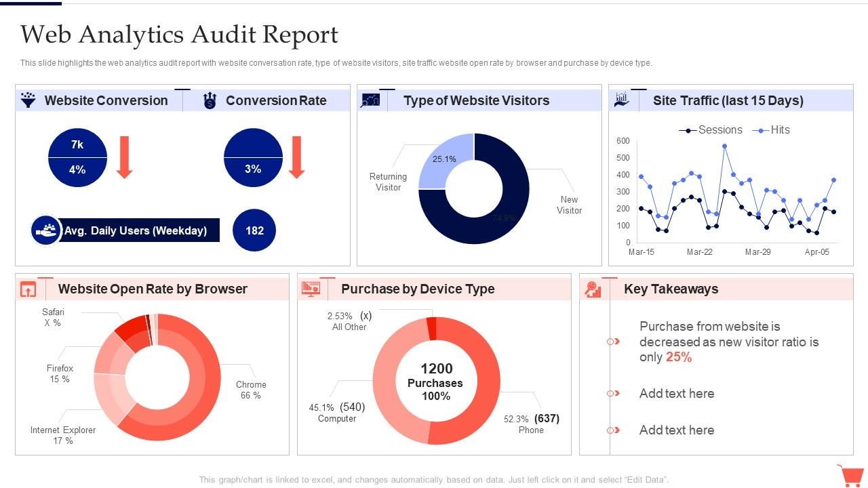Select the funnel icon beside Website Conversion
This screenshot has width=868, height=488.
tap(27, 100)
